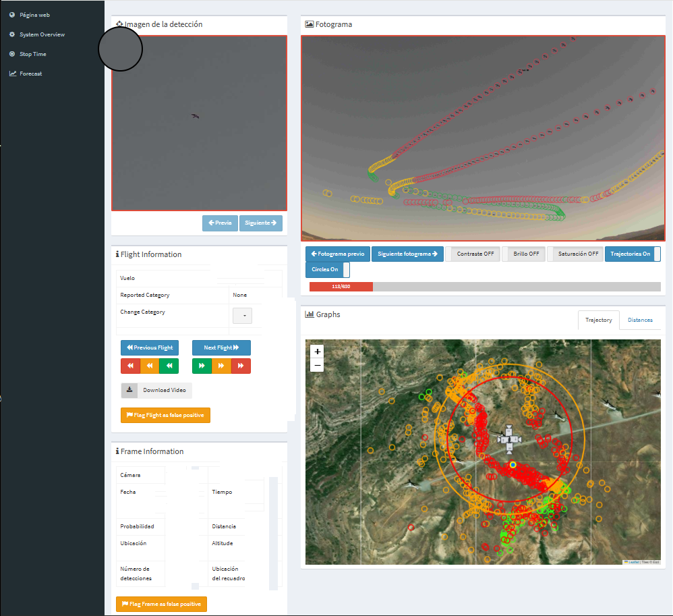Disable the Circles On toggle
673x616 pixels.
click(x=327, y=269)
